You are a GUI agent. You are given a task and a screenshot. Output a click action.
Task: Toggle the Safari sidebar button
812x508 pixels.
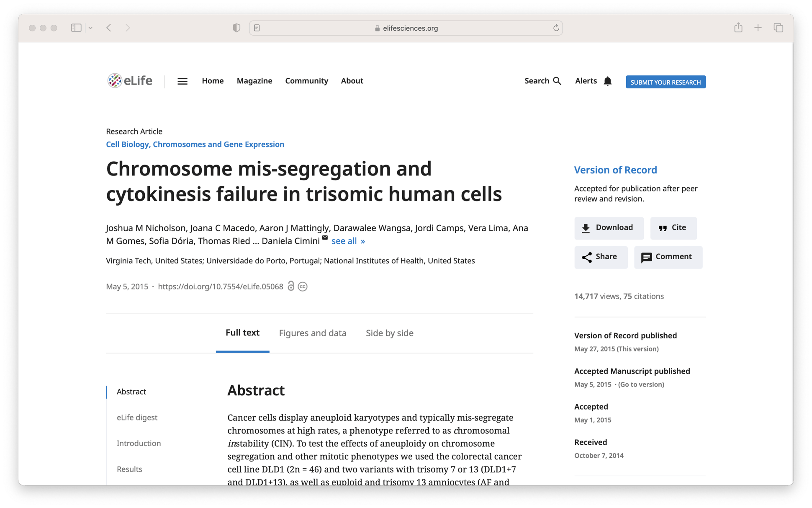(76, 28)
